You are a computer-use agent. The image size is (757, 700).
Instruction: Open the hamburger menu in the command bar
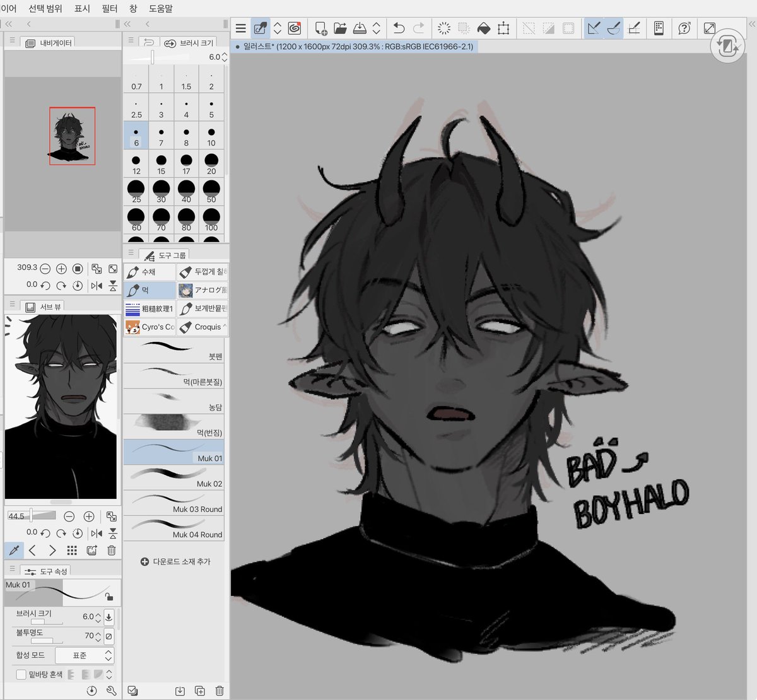point(240,28)
